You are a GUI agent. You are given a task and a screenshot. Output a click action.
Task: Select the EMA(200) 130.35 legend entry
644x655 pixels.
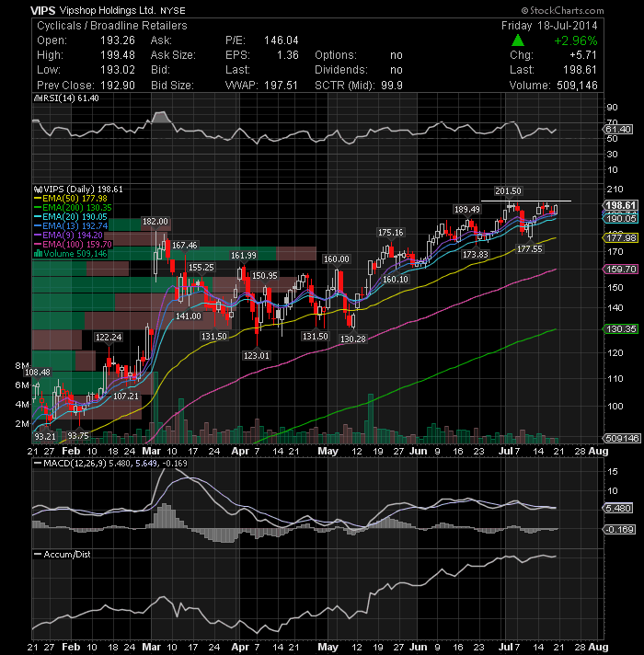coord(73,208)
